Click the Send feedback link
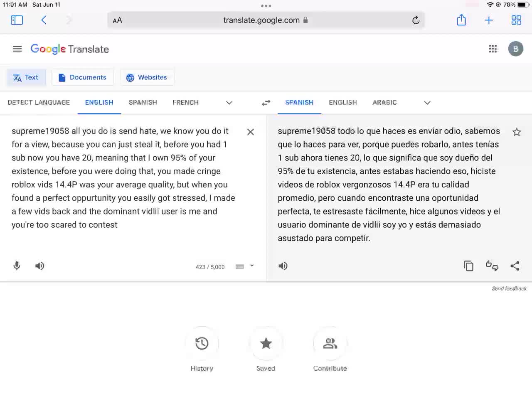Screen dimensions: 532x399 (x=509, y=288)
